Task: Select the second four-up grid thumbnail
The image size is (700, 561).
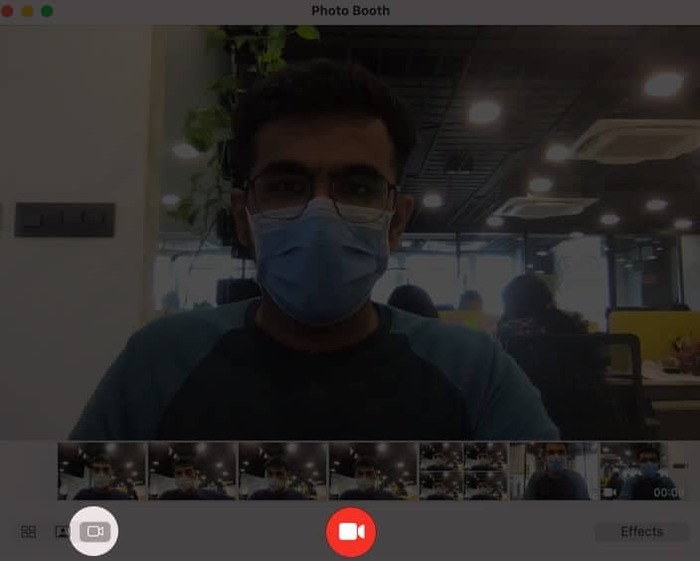Action: [485, 471]
